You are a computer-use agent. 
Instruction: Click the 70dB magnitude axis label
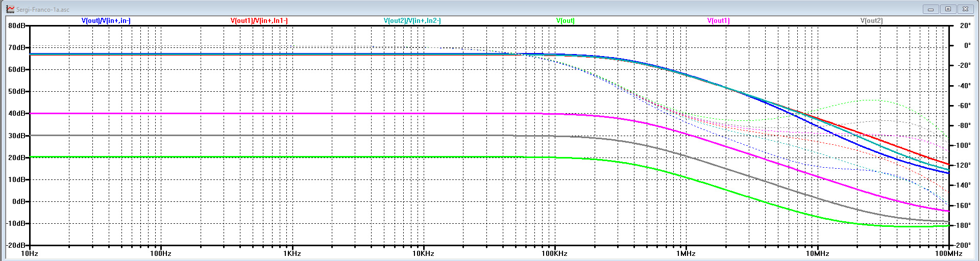[x=16, y=47]
